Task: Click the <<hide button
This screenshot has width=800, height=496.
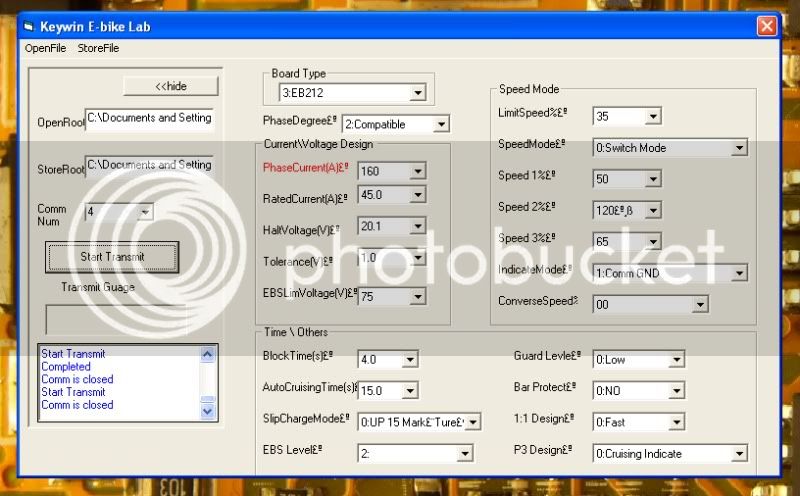Action: coord(171,86)
